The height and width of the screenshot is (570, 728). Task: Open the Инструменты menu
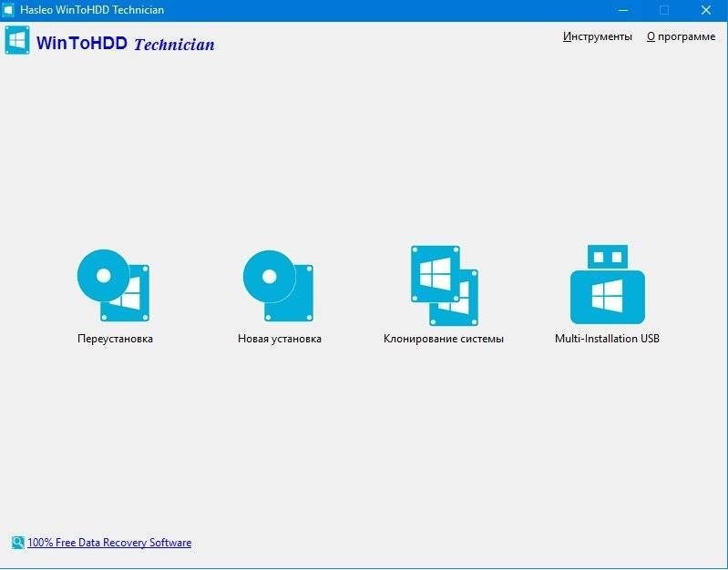597,36
